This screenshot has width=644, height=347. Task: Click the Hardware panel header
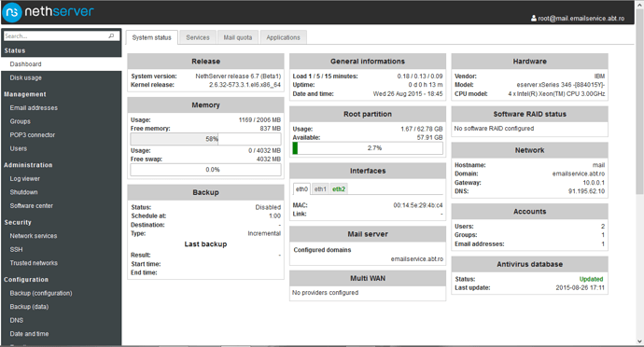[529, 62]
